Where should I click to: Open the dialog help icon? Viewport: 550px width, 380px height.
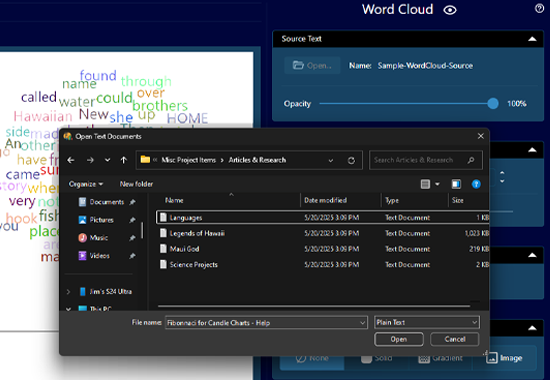(476, 184)
